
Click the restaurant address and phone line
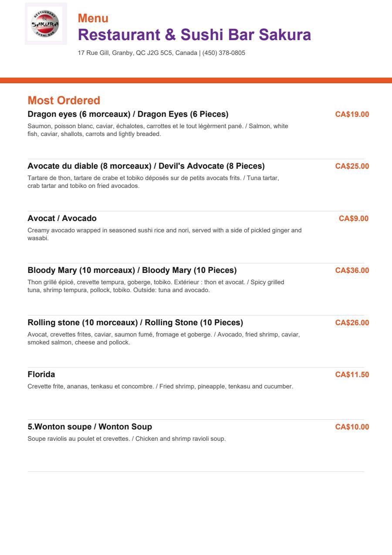[x=162, y=53]
